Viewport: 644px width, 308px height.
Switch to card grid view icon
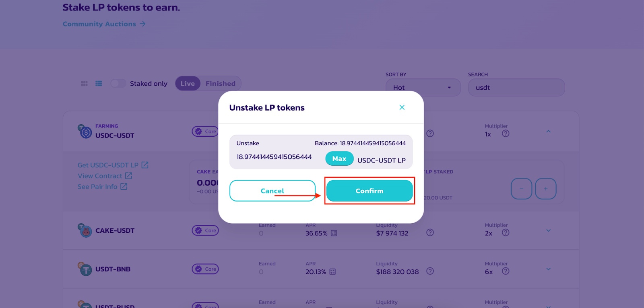tap(84, 84)
